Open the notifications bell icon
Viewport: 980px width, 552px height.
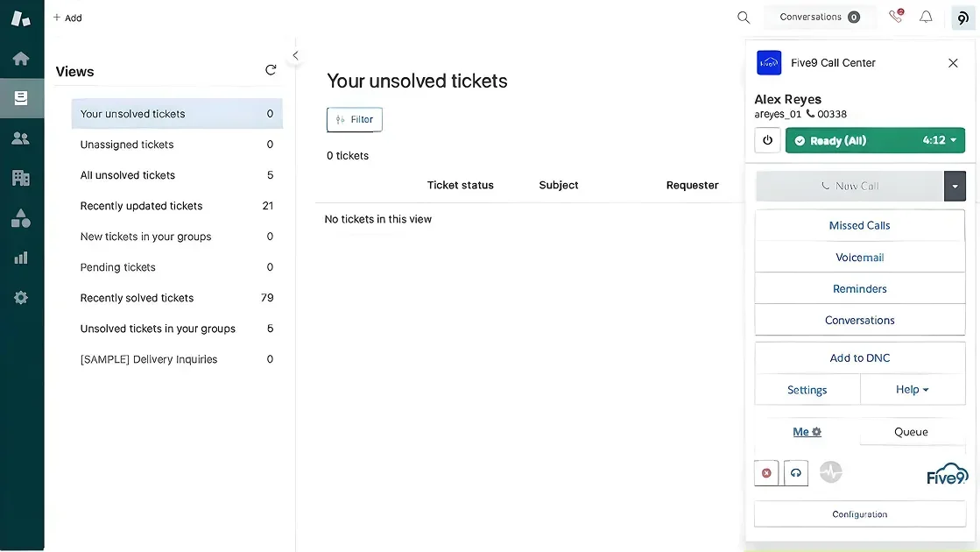tap(926, 18)
